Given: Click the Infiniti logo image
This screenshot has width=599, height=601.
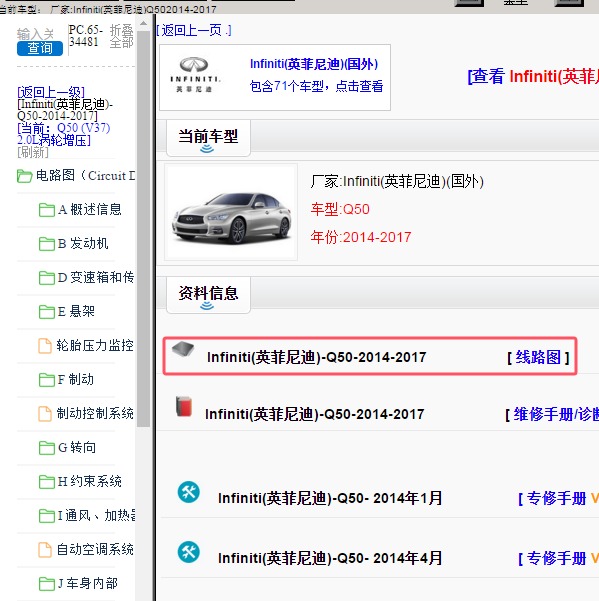Looking at the screenshot, I should click(x=194, y=75).
